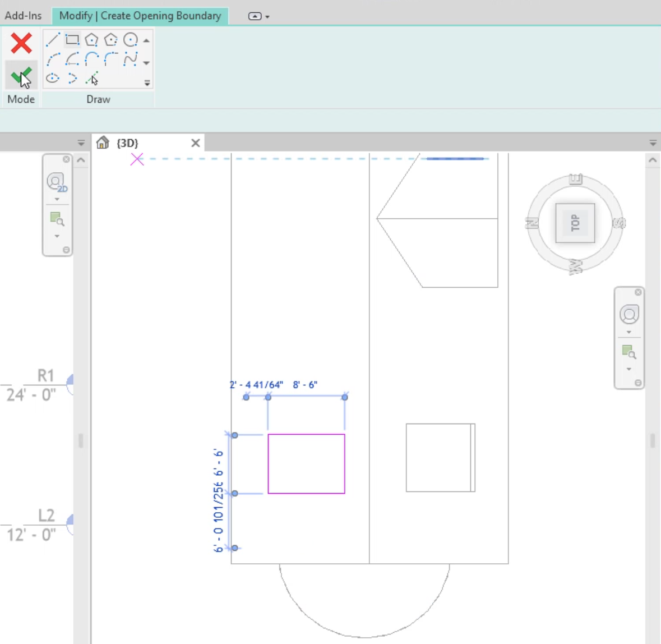Image resolution: width=661 pixels, height=644 pixels.
Task: Select the Line drawing tool
Action: click(52, 39)
